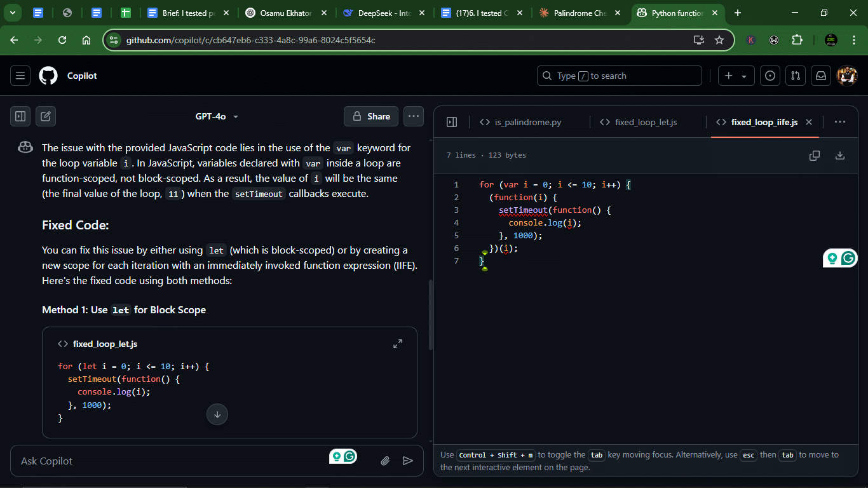Click the Fixed Code: heading

point(76,225)
